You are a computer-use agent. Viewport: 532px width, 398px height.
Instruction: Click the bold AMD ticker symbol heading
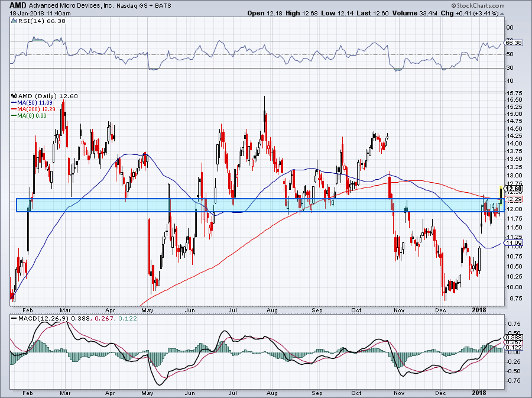click(x=18, y=6)
